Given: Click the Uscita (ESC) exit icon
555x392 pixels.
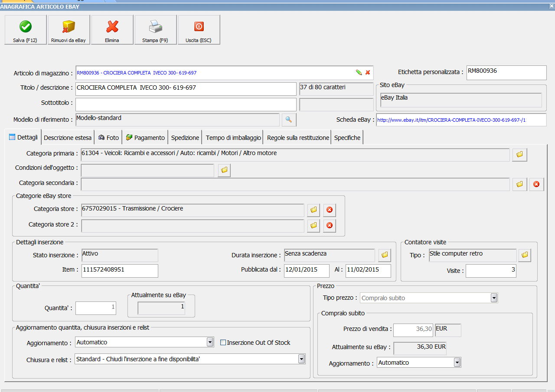Looking at the screenshot, I should coord(199,27).
